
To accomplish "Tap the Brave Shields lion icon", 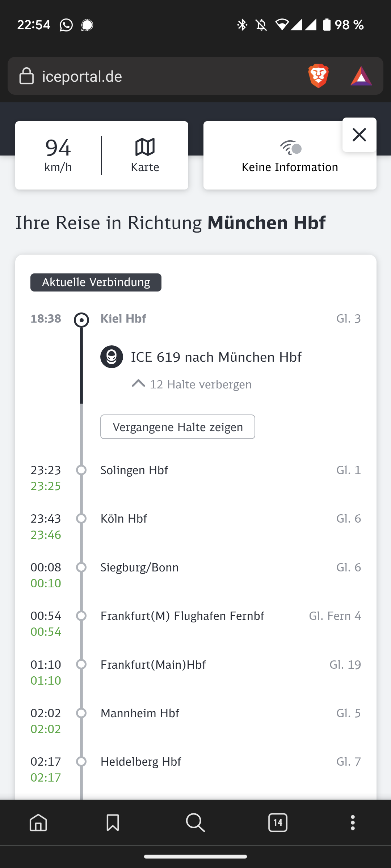I will (x=318, y=76).
